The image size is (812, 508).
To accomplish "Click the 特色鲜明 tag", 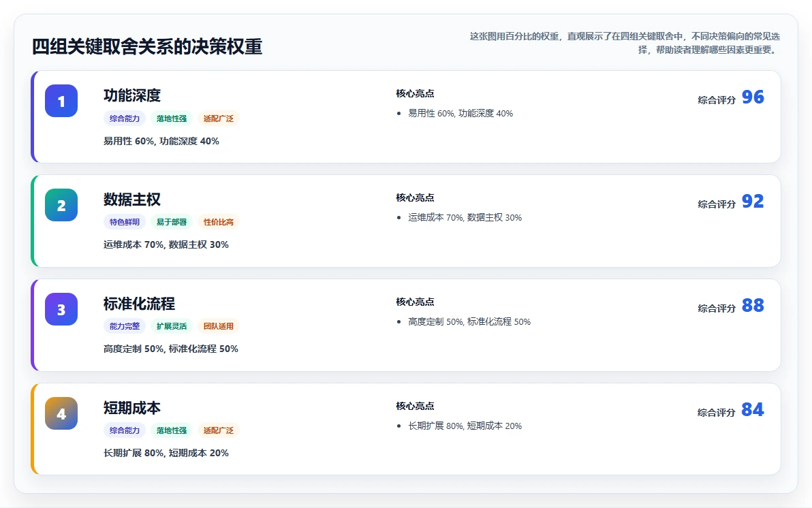I will click(124, 222).
